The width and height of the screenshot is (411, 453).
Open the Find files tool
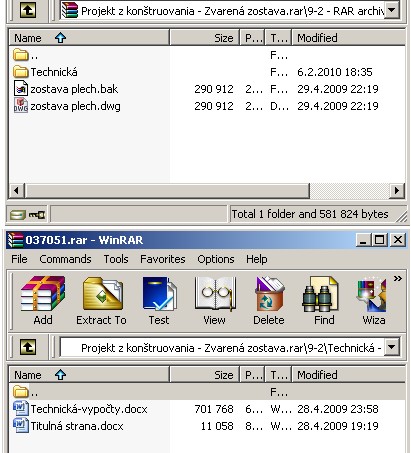coord(324,300)
